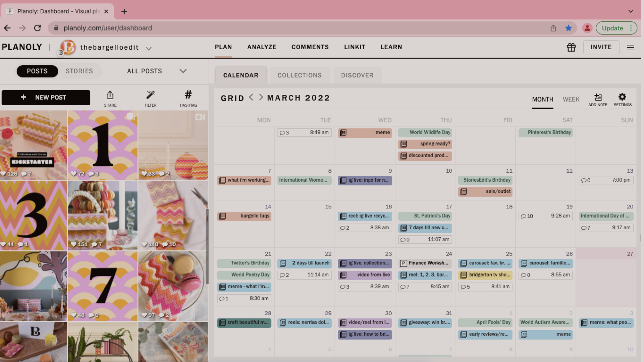Open the hamburger menu icon
The height and width of the screenshot is (362, 644).
630,47
